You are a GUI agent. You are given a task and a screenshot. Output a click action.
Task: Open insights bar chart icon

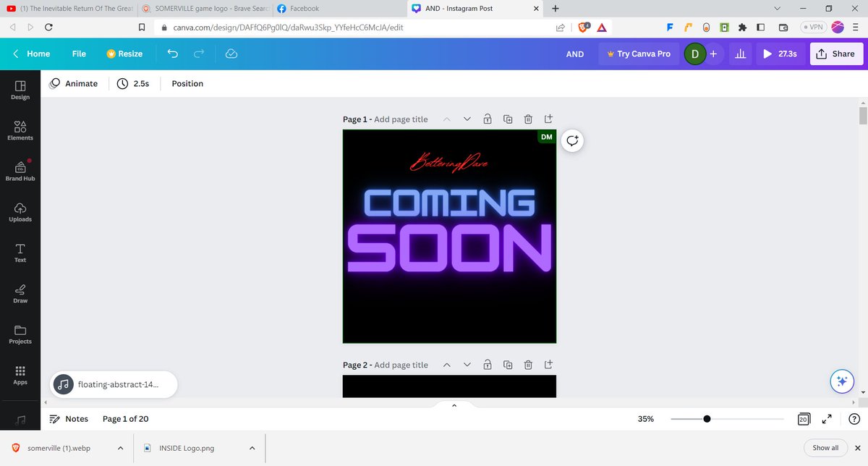tap(740, 54)
